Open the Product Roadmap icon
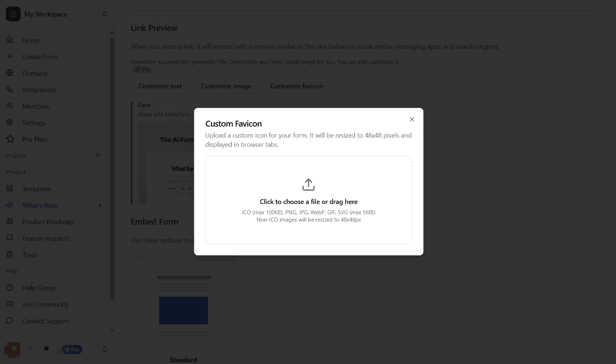616x364 pixels. (10, 222)
